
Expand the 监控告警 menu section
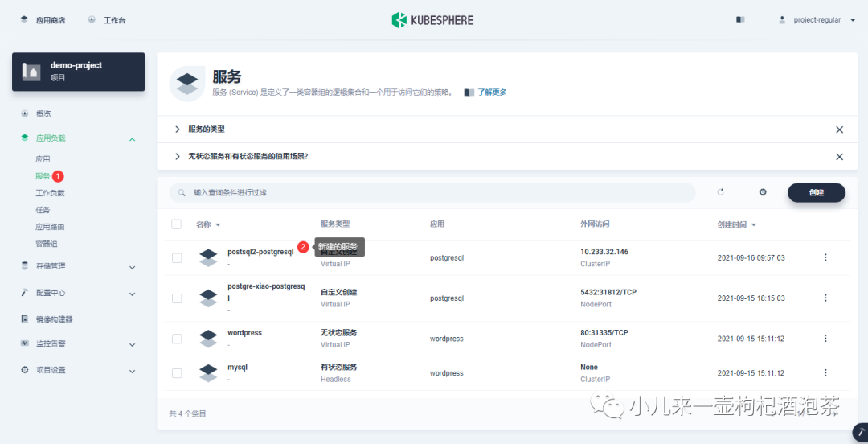point(133,345)
